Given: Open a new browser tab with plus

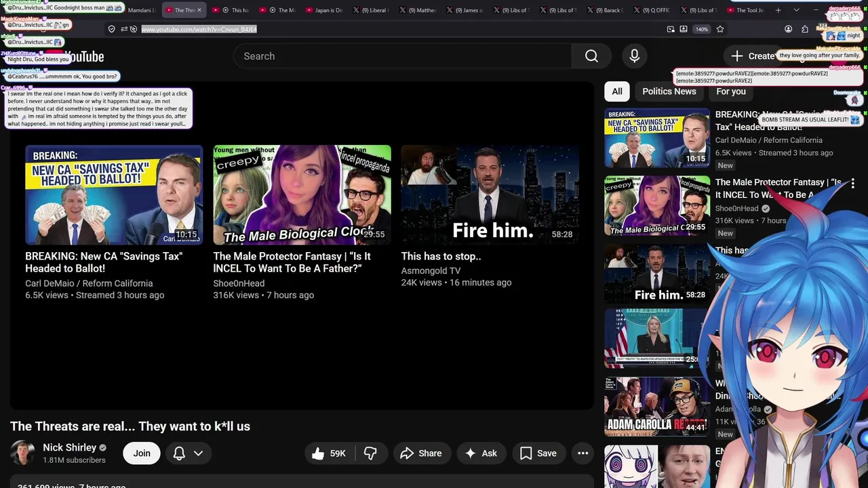Looking at the screenshot, I should coord(778,10).
